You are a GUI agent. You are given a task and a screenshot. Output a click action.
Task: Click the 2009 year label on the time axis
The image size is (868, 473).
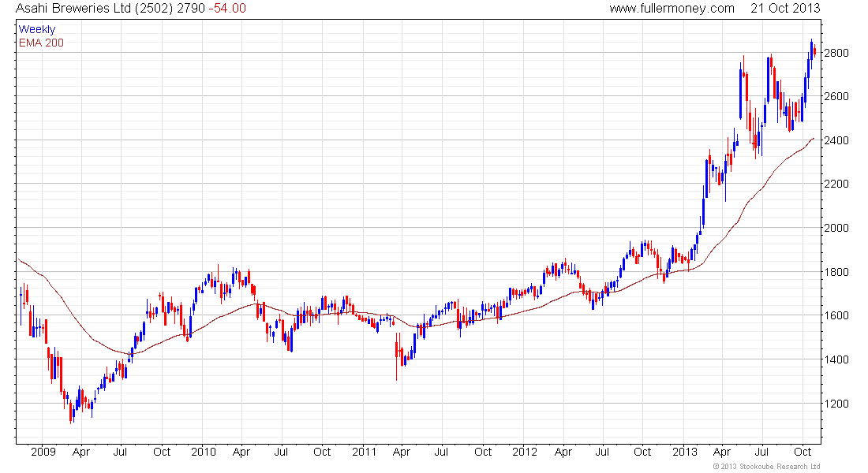pos(43,452)
